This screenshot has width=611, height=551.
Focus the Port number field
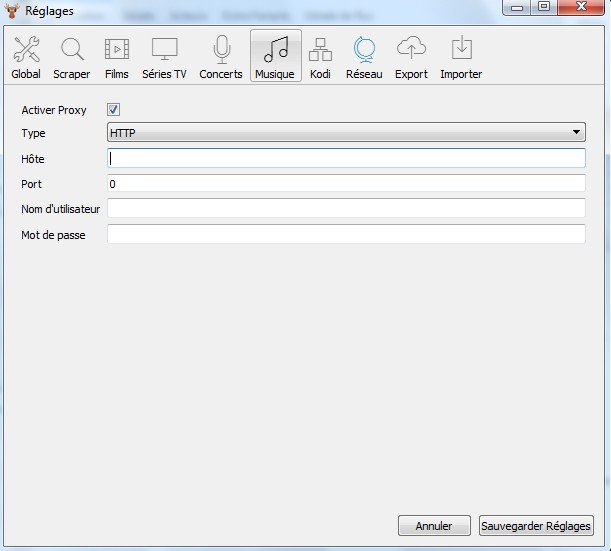coord(345,184)
